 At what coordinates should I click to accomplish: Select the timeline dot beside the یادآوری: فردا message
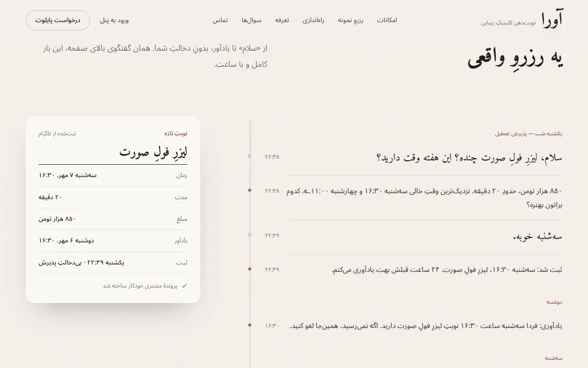pyautogui.click(x=249, y=325)
